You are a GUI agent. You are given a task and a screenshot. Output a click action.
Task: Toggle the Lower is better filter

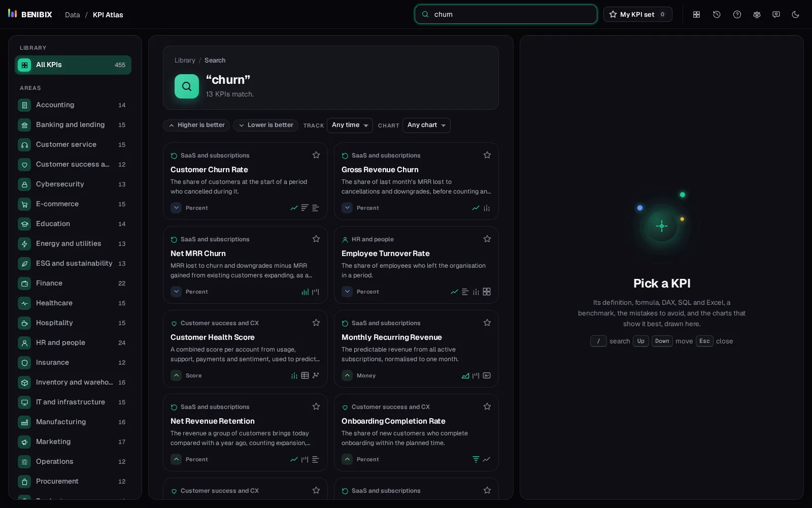266,125
